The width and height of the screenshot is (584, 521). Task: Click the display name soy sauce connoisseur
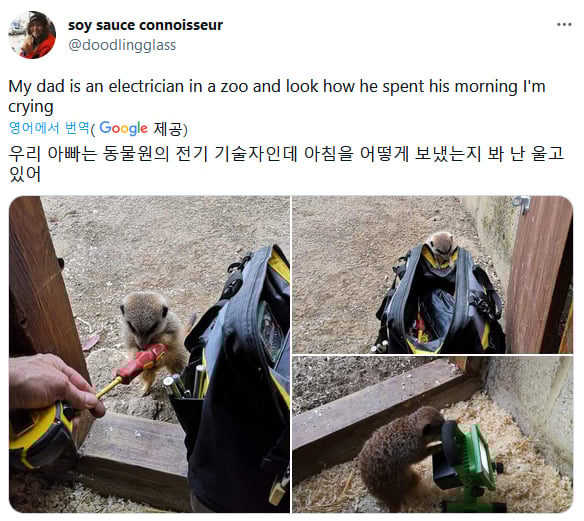tap(145, 25)
